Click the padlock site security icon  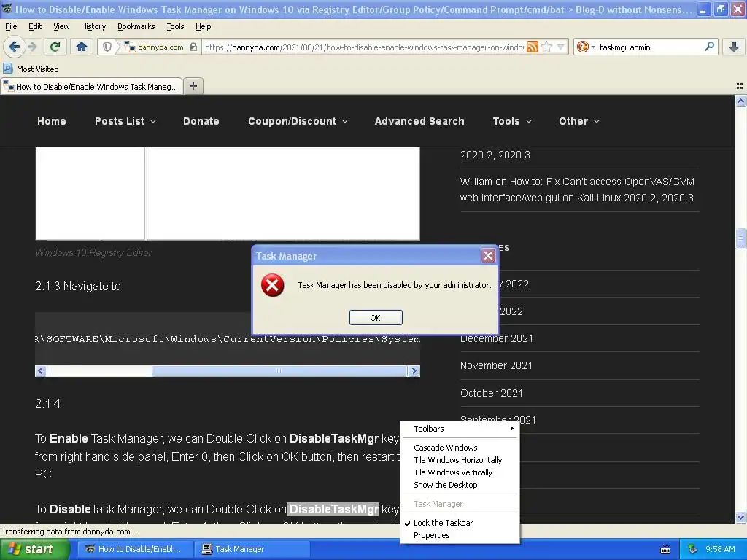[x=193, y=47]
